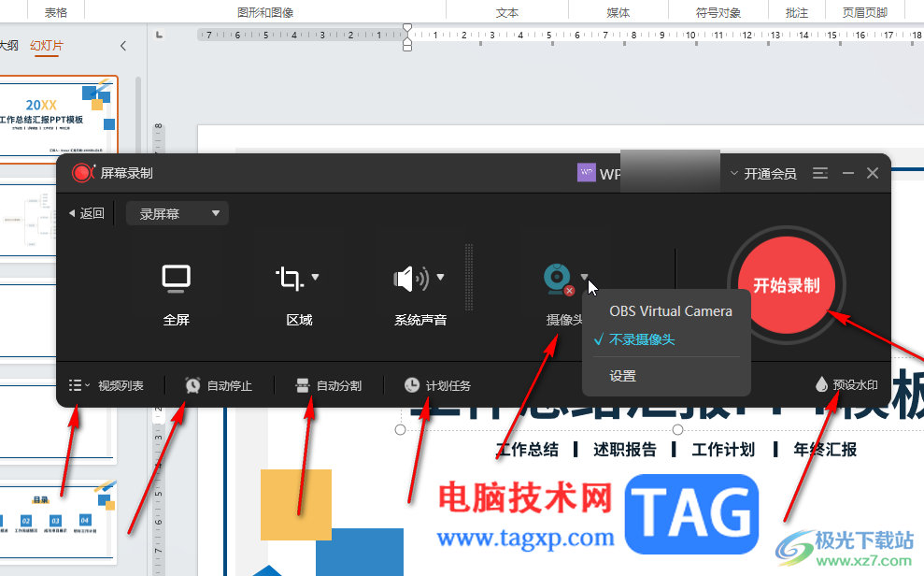
Task: Expand the region options arrow
Action: point(315,277)
